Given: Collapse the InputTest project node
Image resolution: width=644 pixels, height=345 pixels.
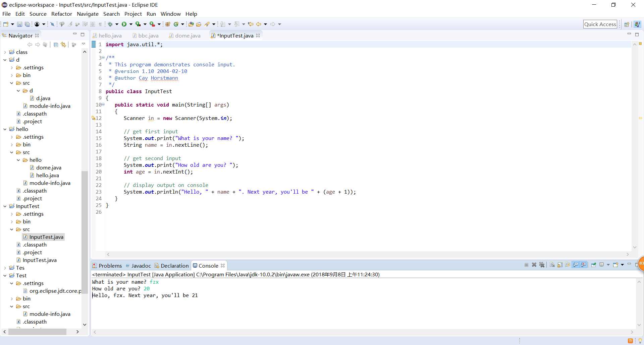Looking at the screenshot, I should [x=5, y=206].
